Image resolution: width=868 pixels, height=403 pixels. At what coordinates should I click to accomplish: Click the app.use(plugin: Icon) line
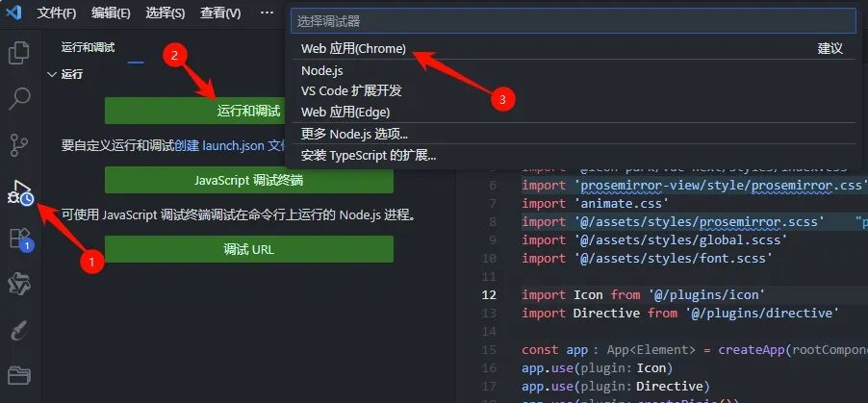tap(598, 367)
